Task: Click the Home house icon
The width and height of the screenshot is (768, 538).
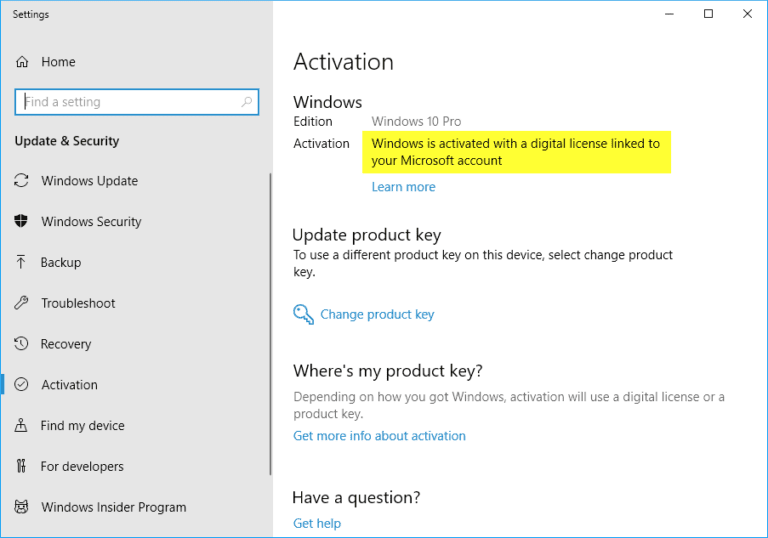Action: coord(22,62)
